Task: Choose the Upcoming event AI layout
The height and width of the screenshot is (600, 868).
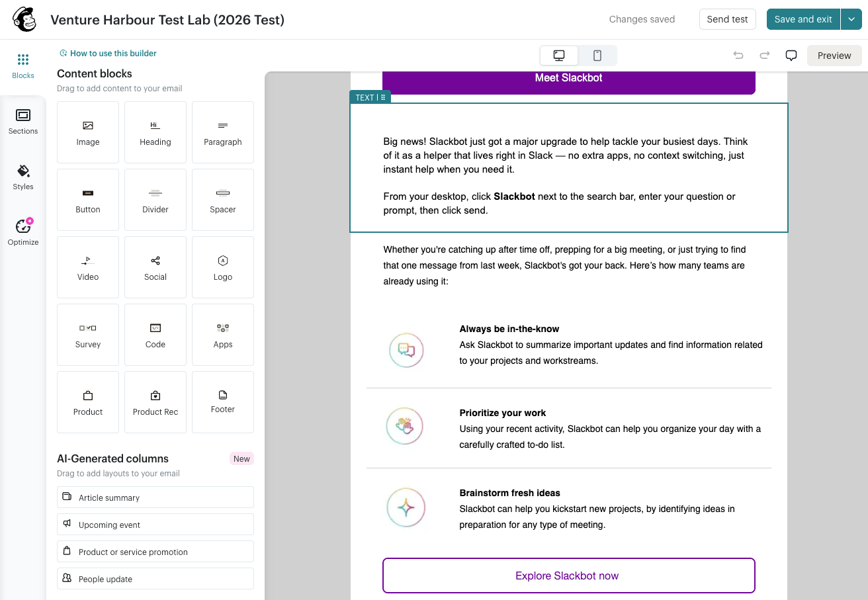Action: 155,525
